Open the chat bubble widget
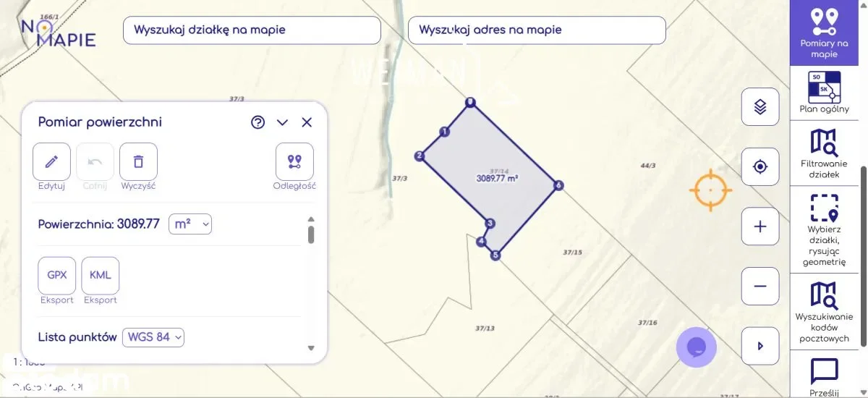868x398 pixels. (x=696, y=347)
